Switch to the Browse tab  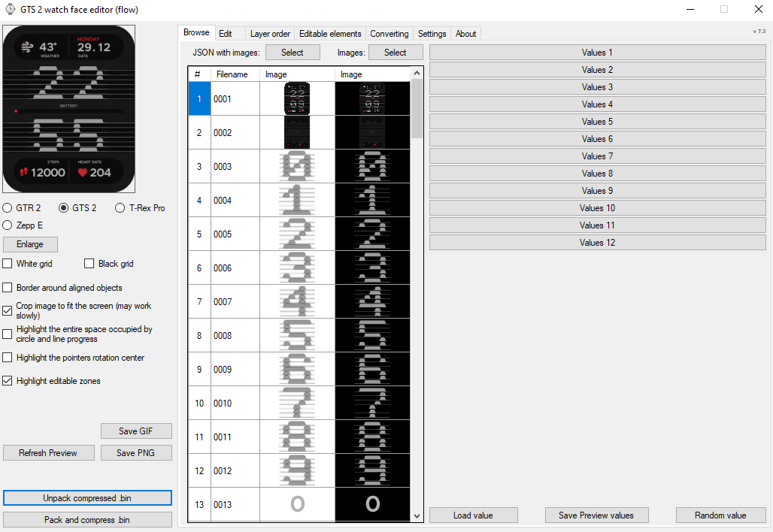[196, 32]
